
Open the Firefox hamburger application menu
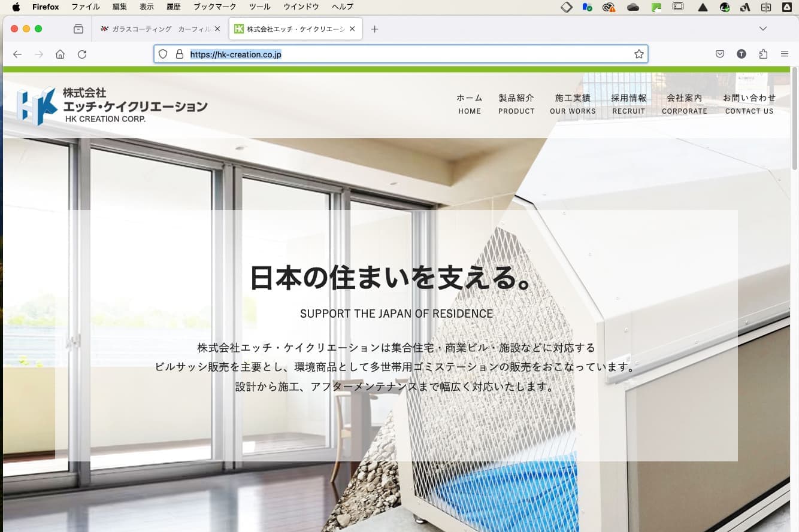785,54
